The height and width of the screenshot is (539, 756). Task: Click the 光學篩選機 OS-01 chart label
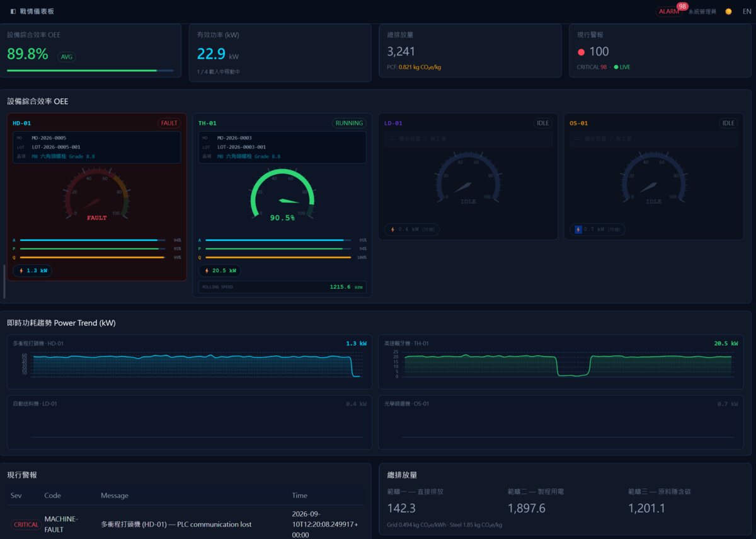click(x=406, y=403)
